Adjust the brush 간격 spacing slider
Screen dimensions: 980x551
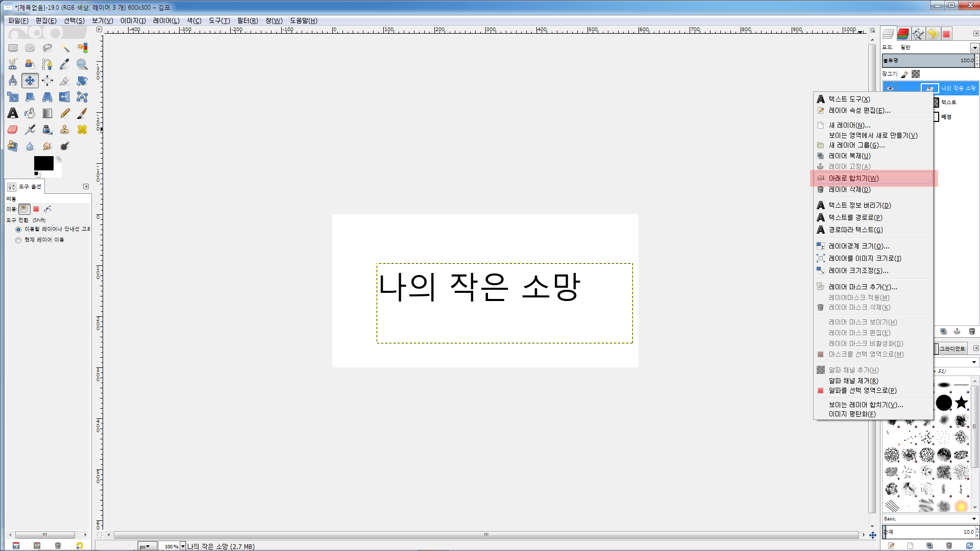(x=928, y=532)
